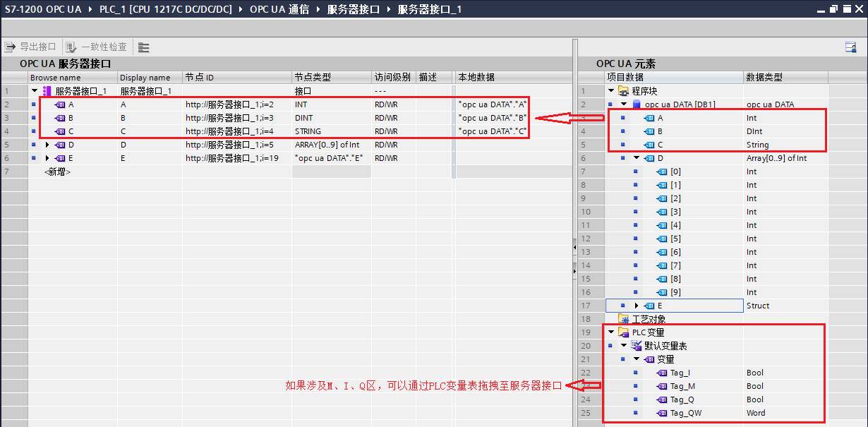Viewport: 868px width, 427px height.
Task: Click the 工艺对象 technology objects icon
Action: tap(624, 318)
